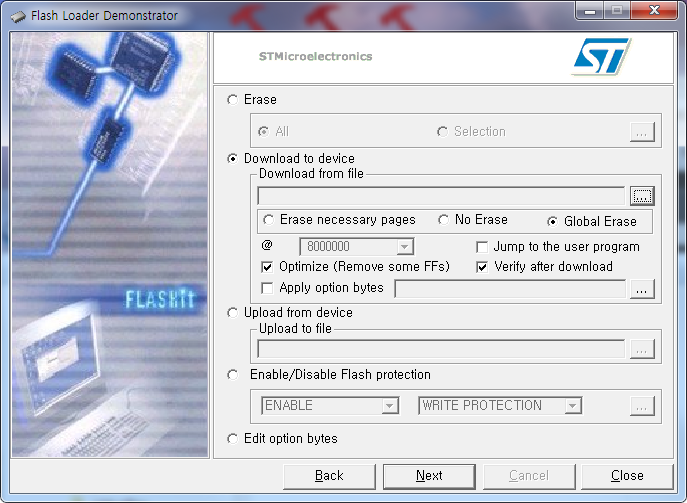Choose Erase necessary pages radio

tap(269, 220)
